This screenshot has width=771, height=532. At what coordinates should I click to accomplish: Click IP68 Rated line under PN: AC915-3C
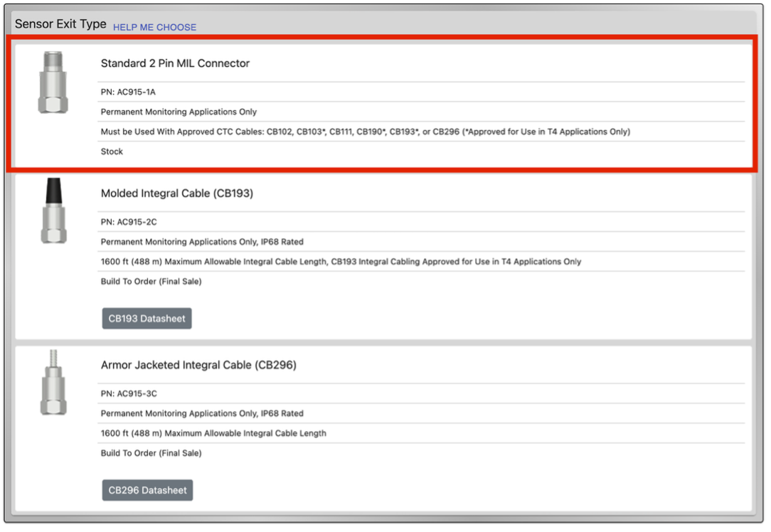coord(202,413)
